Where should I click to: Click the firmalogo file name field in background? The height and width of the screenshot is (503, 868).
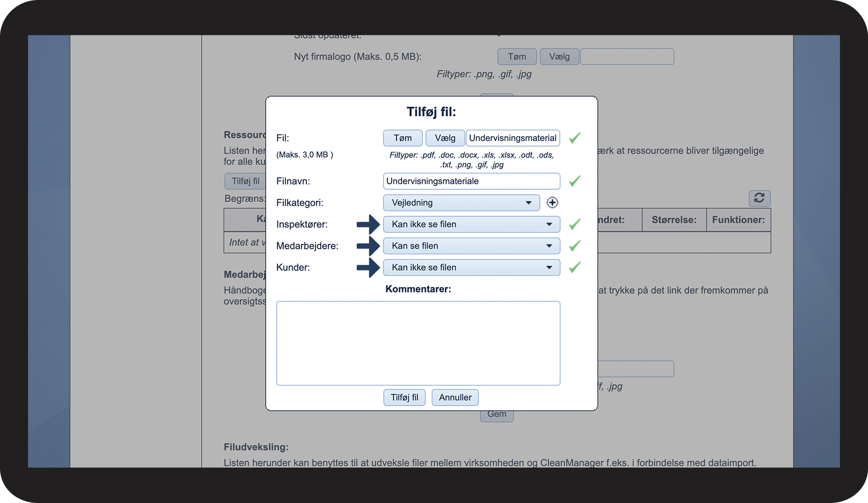[627, 57]
